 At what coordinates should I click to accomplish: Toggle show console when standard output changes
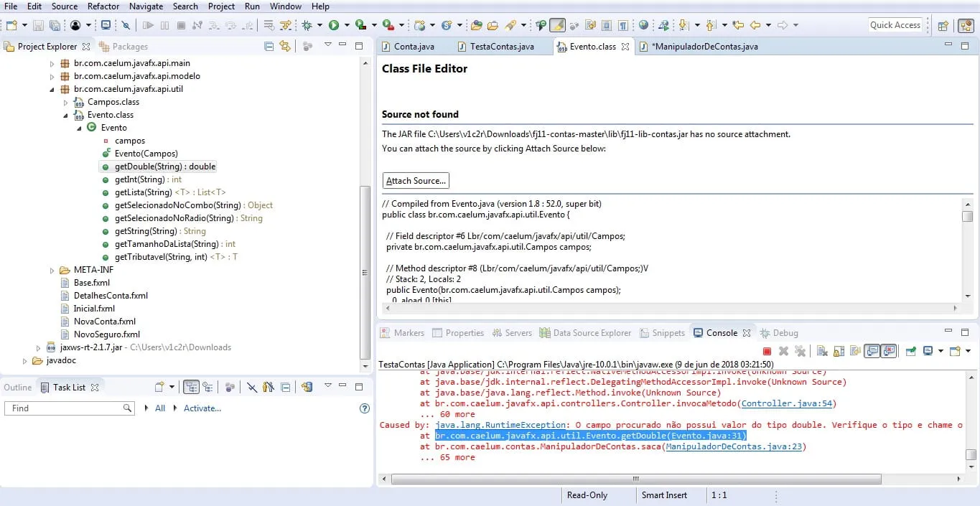tap(872, 351)
